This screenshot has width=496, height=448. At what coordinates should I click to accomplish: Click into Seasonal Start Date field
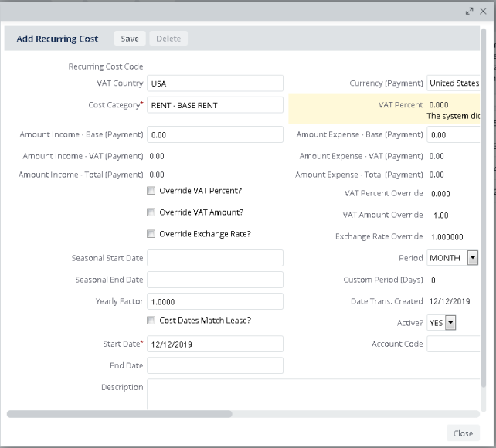tap(215, 258)
